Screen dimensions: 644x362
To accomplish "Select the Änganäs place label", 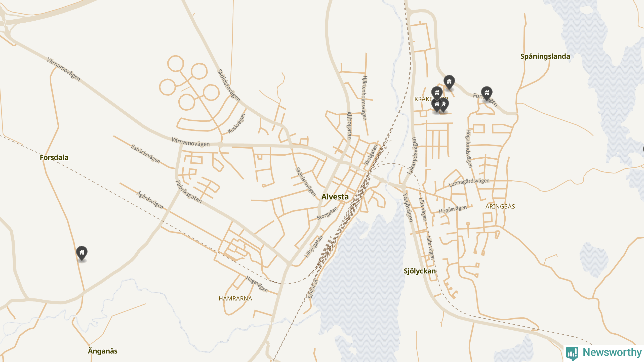I will [103, 351].
